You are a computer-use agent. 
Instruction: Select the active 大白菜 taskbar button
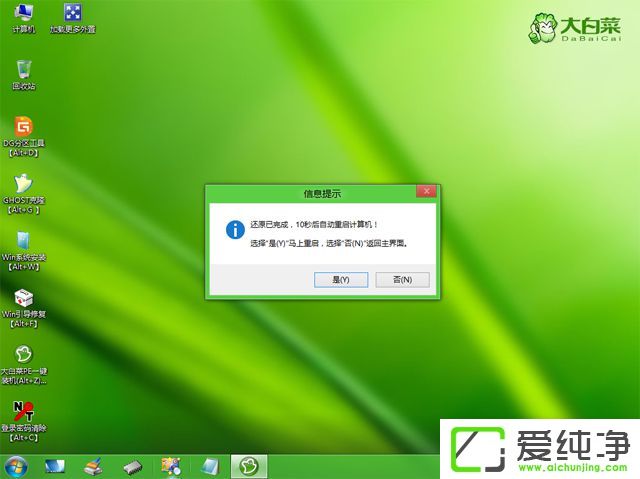coord(248,466)
